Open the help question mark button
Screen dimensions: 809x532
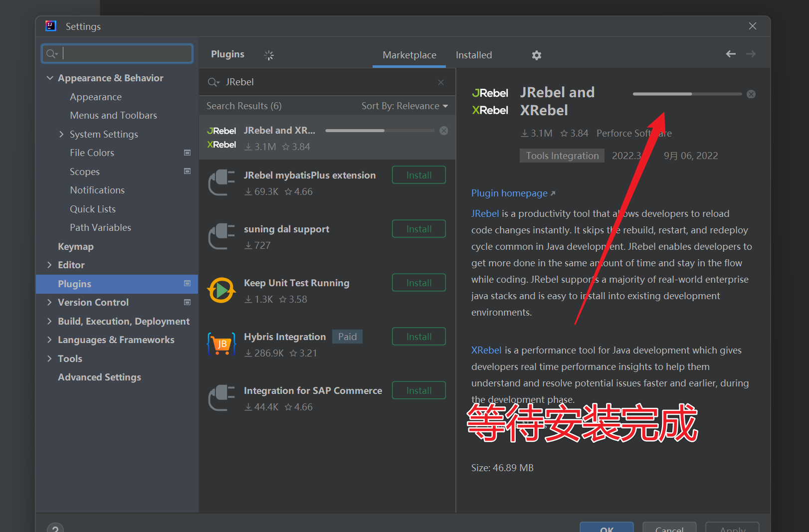55,528
